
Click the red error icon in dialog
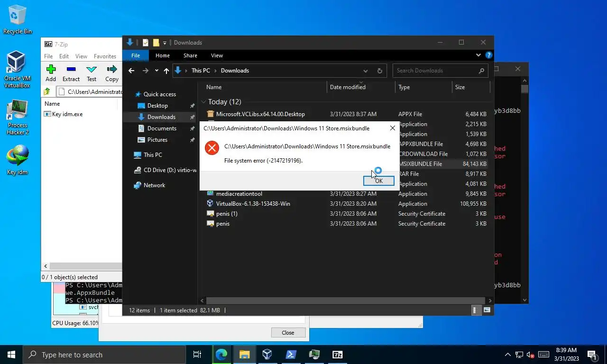(212, 148)
